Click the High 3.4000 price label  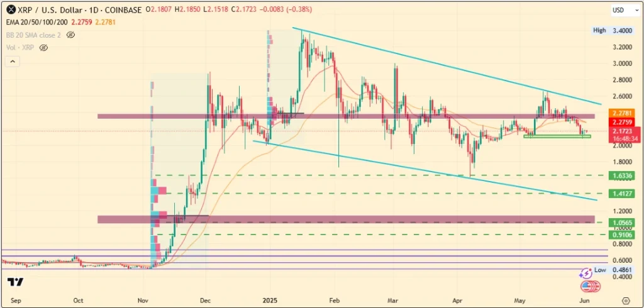612,30
